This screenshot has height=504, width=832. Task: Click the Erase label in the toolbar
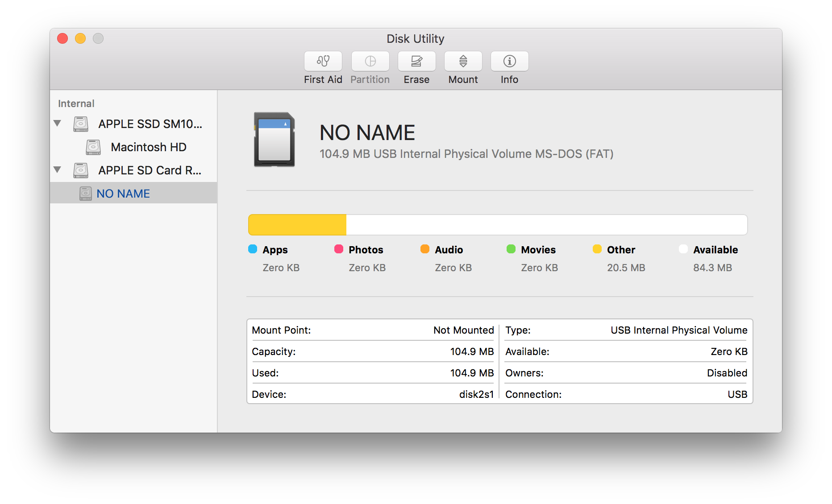pyautogui.click(x=416, y=79)
